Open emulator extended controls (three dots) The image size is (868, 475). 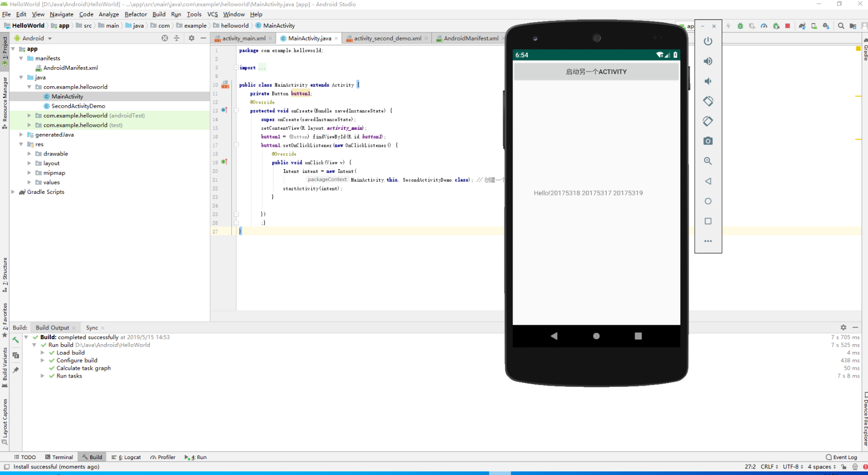[x=708, y=241]
